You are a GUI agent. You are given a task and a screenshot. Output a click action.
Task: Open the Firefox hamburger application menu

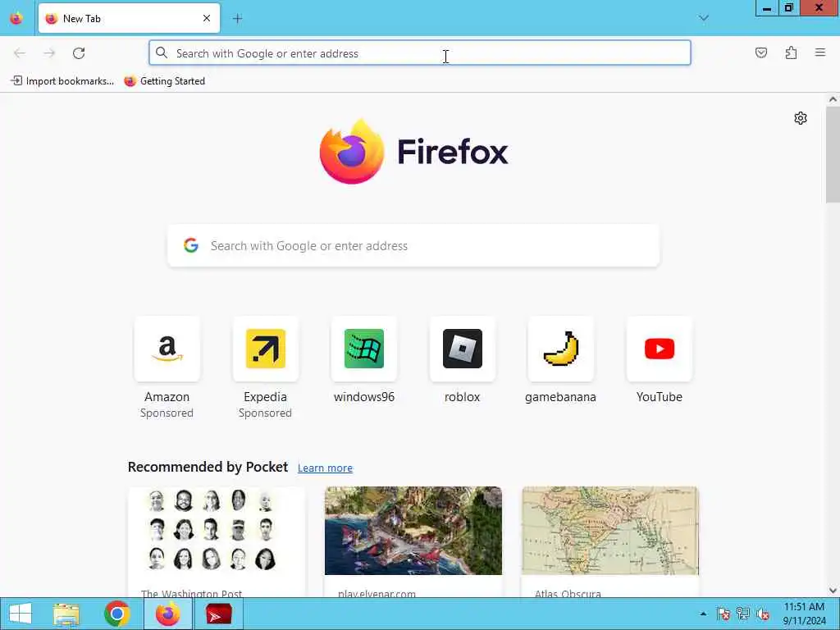pos(820,52)
